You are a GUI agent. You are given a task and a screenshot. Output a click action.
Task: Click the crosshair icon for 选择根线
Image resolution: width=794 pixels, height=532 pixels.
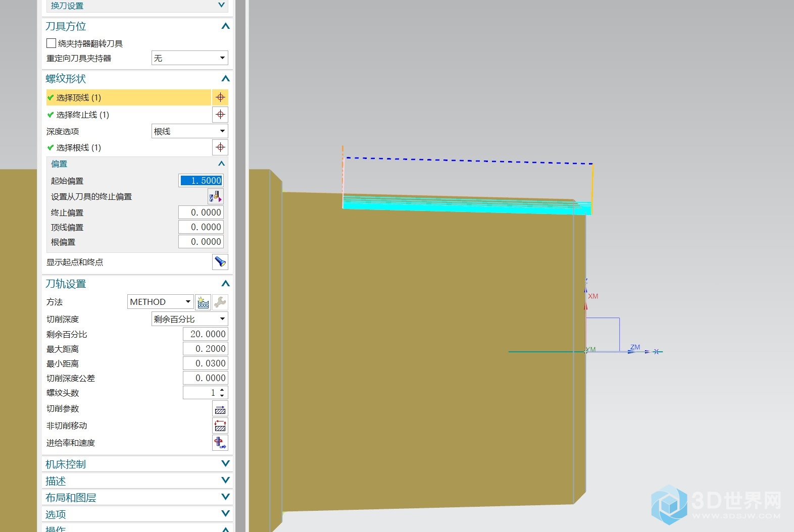coord(220,147)
